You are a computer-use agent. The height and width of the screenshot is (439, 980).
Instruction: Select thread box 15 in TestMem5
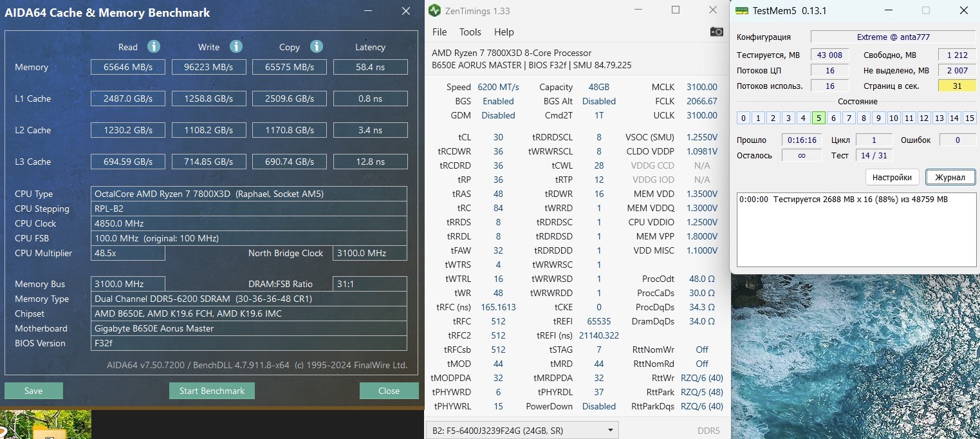pos(970,118)
